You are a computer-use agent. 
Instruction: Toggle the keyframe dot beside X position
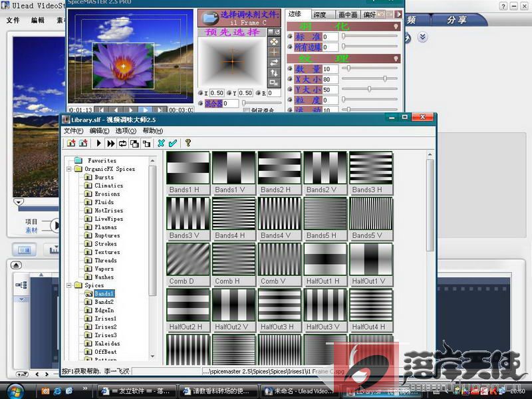pos(200,93)
